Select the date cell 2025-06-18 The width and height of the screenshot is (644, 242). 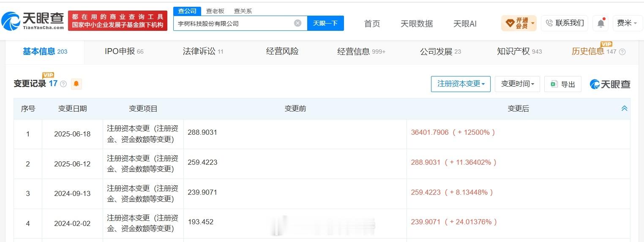click(72, 134)
